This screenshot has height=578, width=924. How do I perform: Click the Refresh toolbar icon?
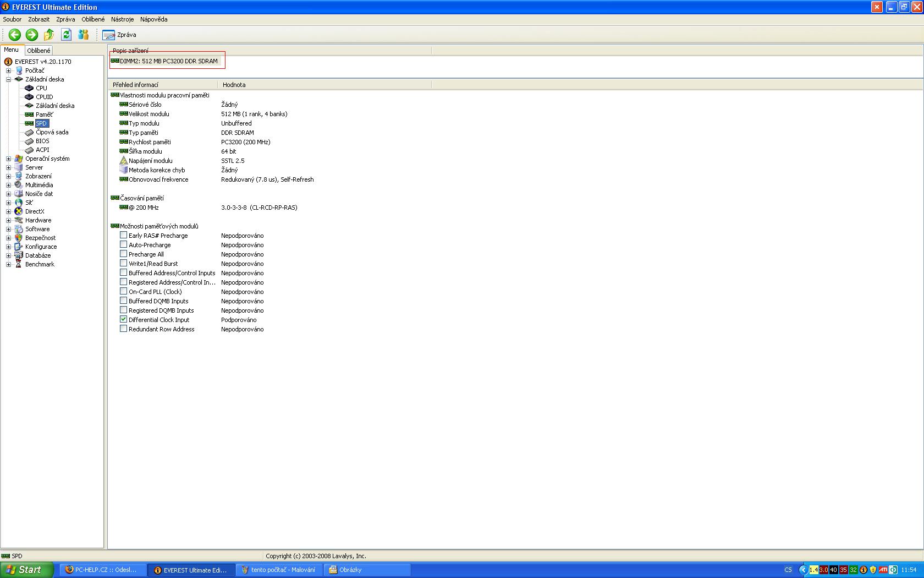tap(67, 35)
